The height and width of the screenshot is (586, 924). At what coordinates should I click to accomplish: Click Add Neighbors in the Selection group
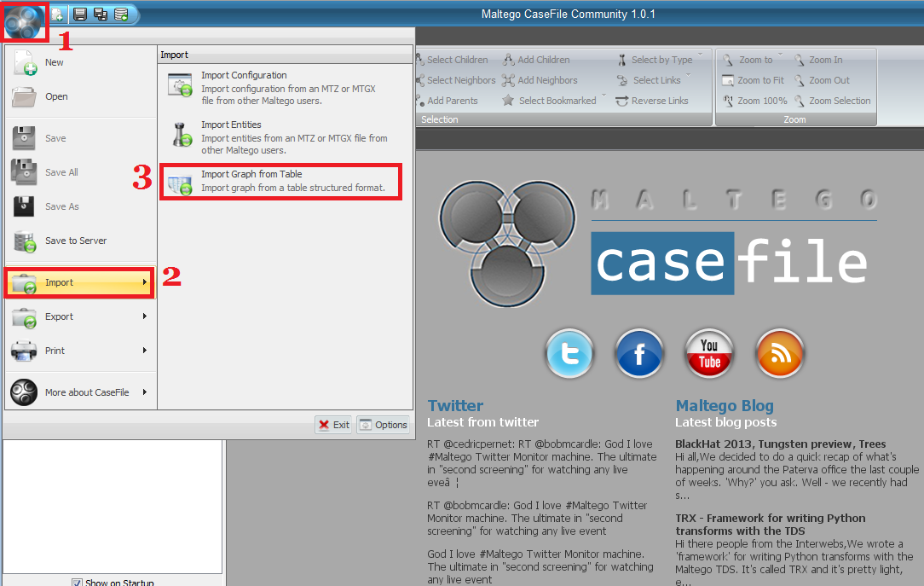tap(540, 80)
